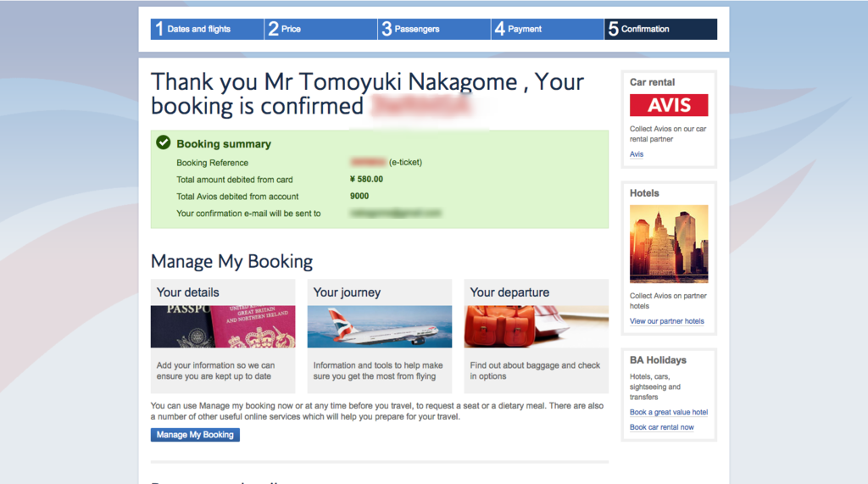Image resolution: width=868 pixels, height=484 pixels.
Task: Go to step 4 Payment
Action: point(548,29)
